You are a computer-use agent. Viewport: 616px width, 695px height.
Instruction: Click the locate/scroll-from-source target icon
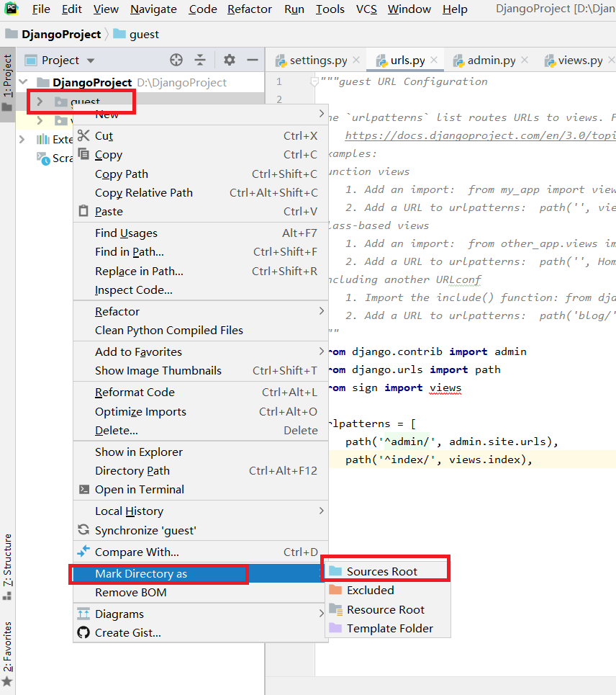click(x=176, y=60)
